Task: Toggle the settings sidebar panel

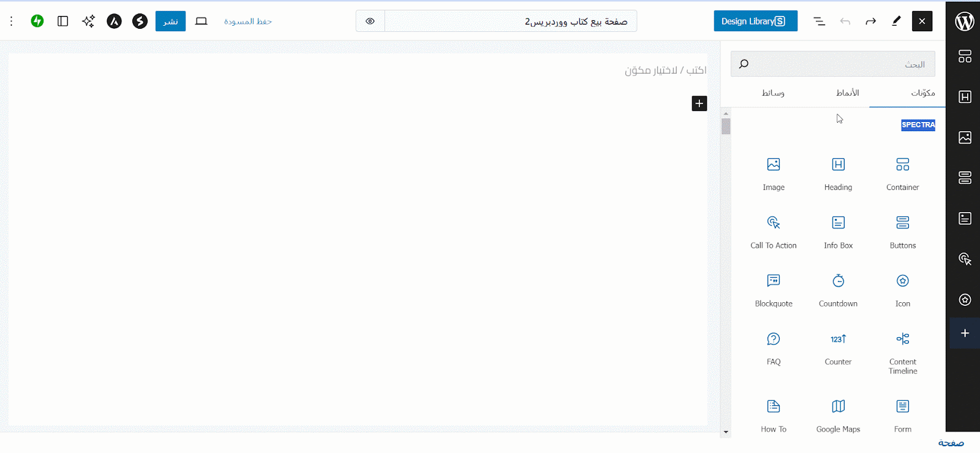Action: [x=62, y=21]
